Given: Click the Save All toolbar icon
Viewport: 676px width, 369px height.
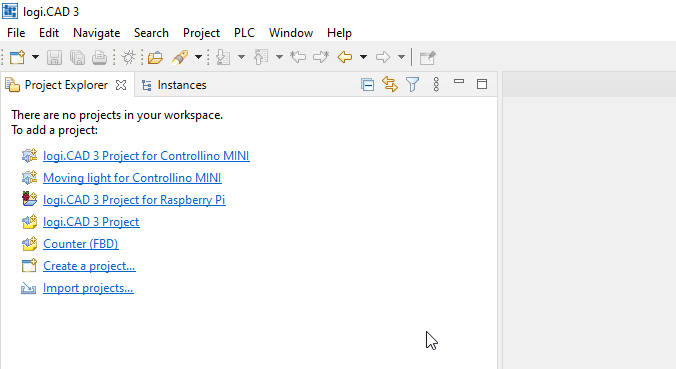Looking at the screenshot, I should tap(77, 57).
